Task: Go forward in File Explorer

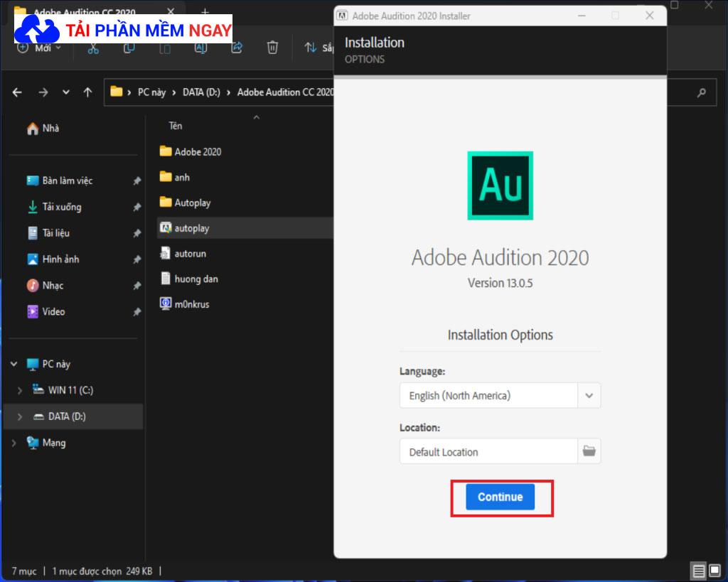Action: click(x=43, y=92)
